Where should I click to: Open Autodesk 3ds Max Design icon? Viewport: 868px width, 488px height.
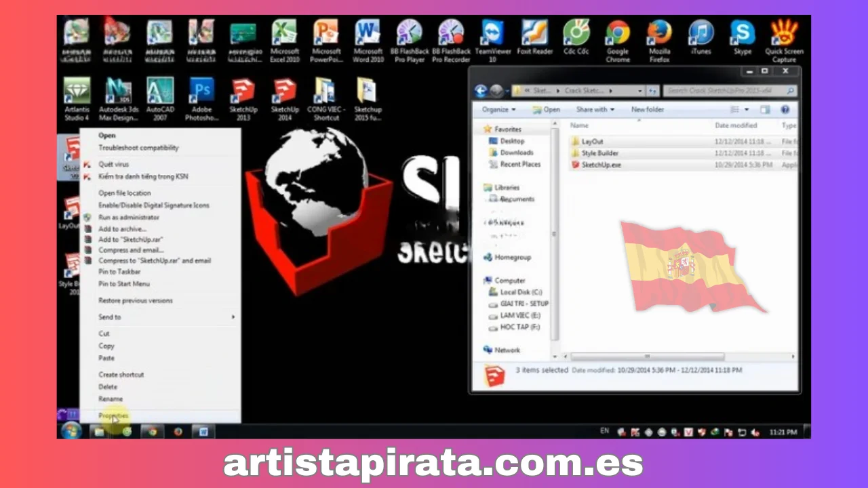click(119, 99)
